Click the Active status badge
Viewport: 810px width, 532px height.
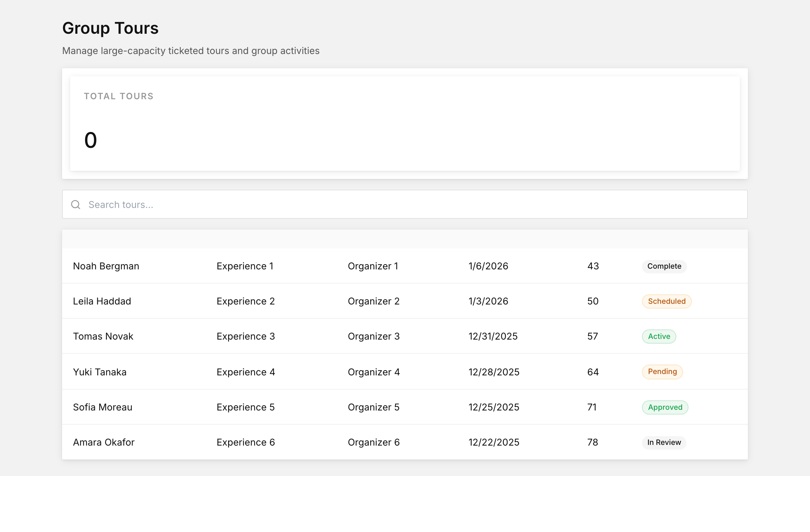(659, 336)
